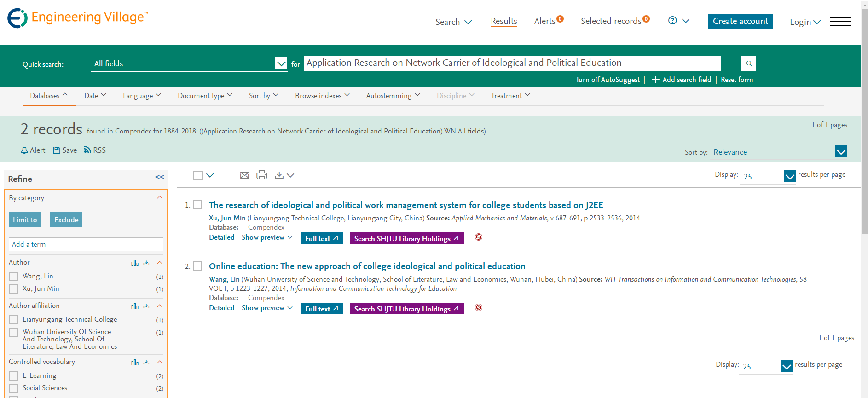Collapse the Author refine section

point(160,263)
